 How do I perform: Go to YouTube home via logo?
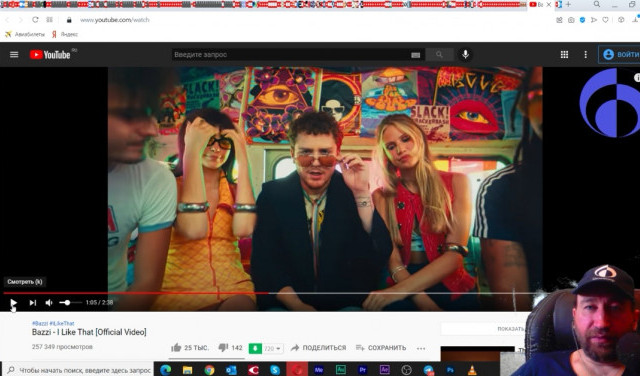coord(50,54)
